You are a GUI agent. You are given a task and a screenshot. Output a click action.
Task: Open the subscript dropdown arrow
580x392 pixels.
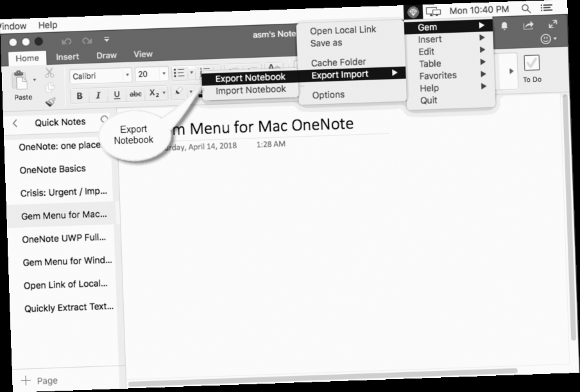(x=164, y=92)
